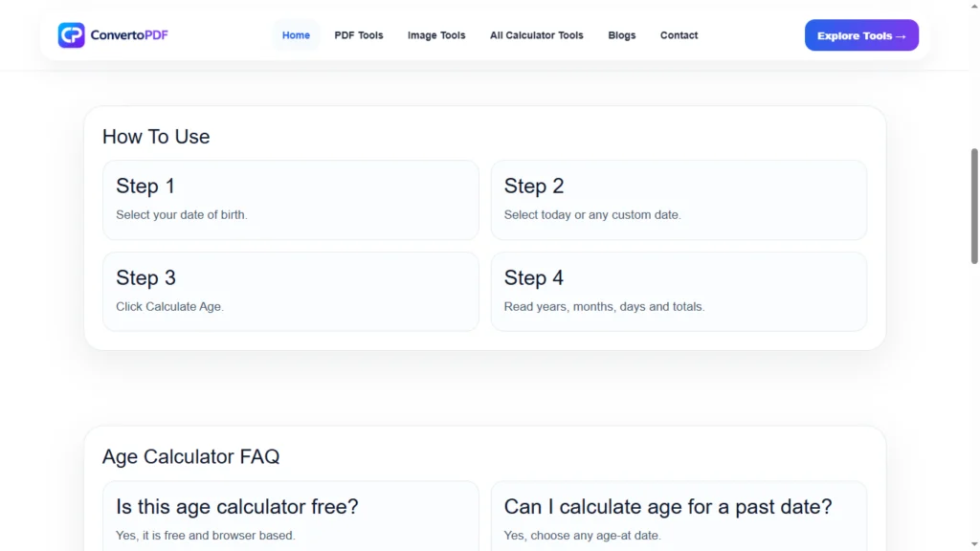980x551 pixels.
Task: Click the Step 3 card heading
Action: 145,278
